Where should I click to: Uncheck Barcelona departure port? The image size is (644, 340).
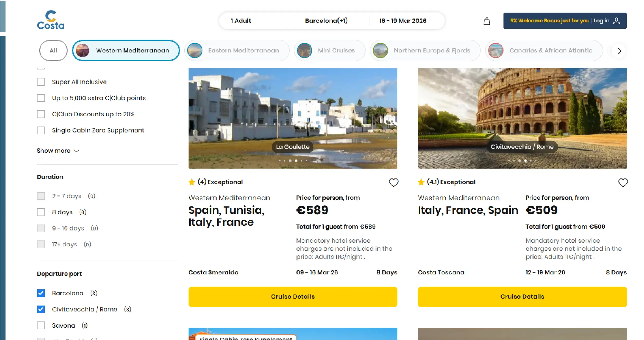[41, 293]
